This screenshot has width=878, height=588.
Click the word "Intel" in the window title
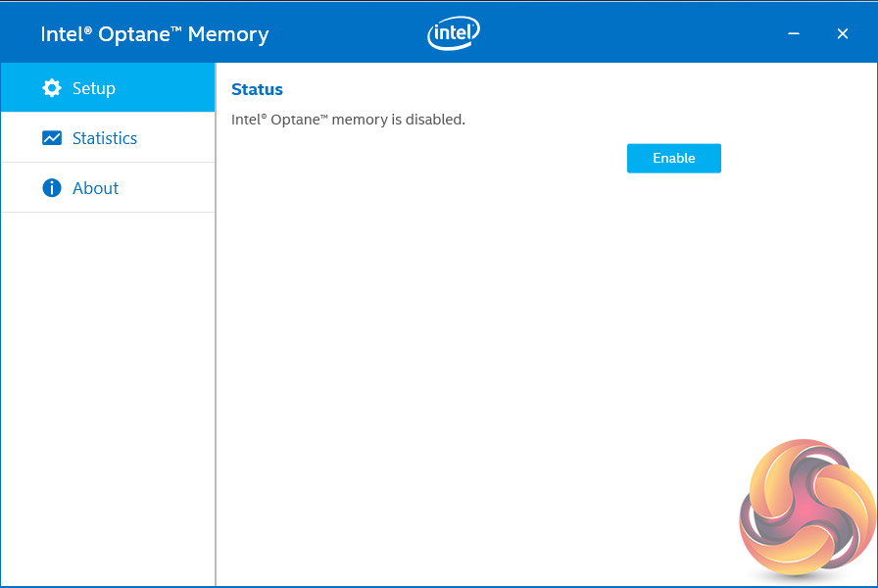(61, 34)
